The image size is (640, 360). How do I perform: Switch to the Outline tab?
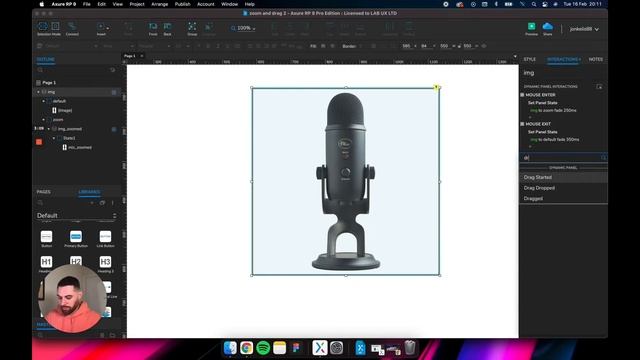[x=46, y=60]
